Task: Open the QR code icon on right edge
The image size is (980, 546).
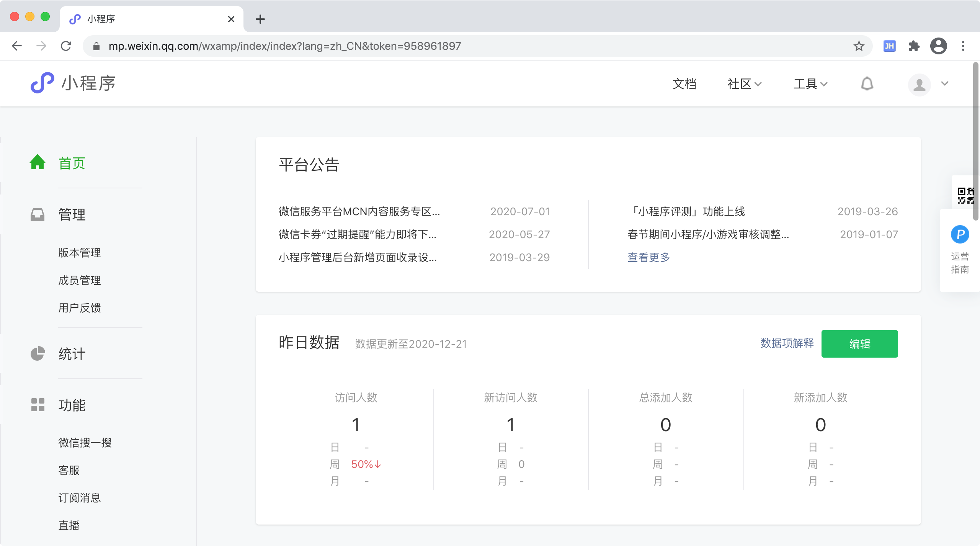Action: 965,195
